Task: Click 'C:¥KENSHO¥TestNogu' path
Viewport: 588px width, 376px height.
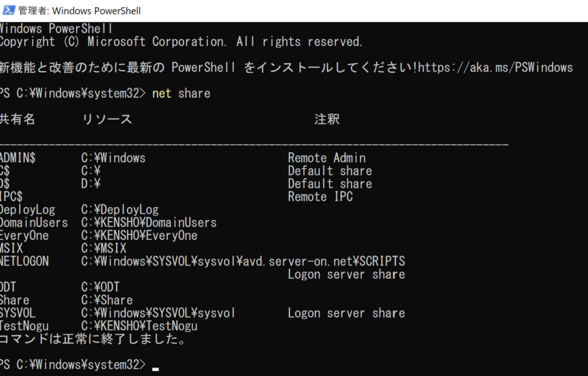Action: (x=139, y=326)
